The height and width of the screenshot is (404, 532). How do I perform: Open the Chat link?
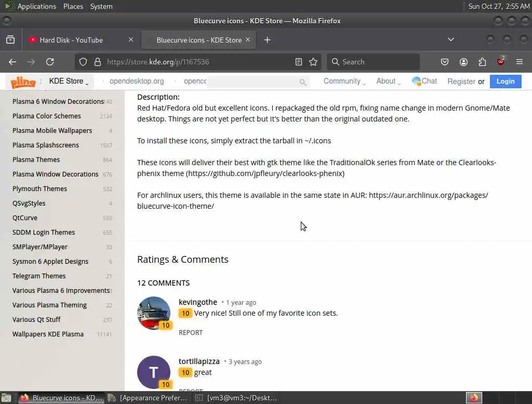(424, 81)
